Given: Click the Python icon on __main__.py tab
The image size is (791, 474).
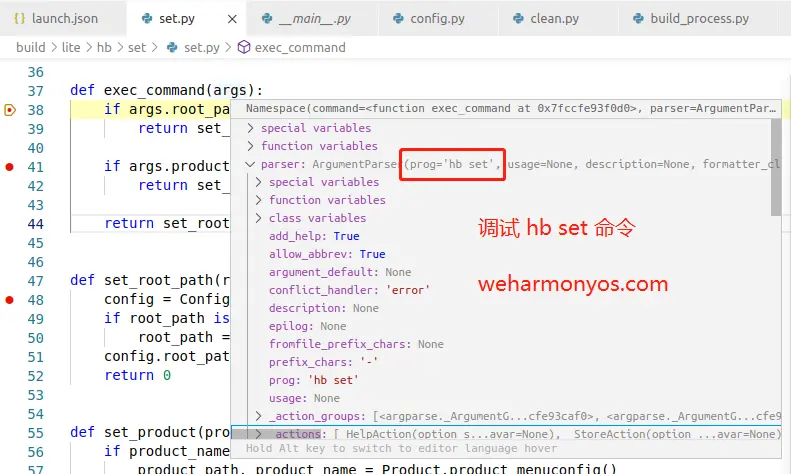Looking at the screenshot, I should tap(267, 19).
